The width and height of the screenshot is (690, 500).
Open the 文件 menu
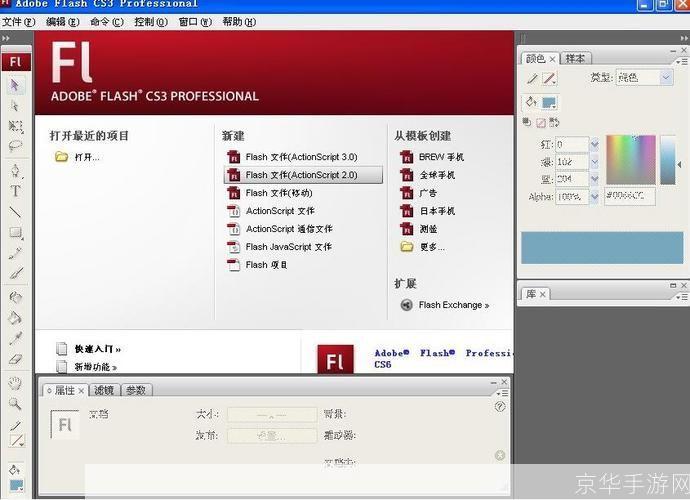click(x=18, y=22)
